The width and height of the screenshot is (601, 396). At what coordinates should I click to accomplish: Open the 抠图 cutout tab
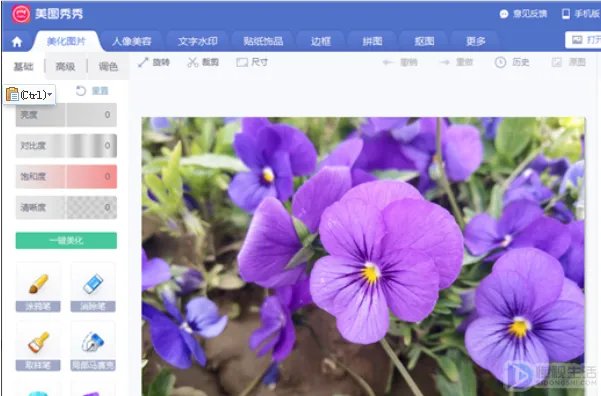(424, 41)
